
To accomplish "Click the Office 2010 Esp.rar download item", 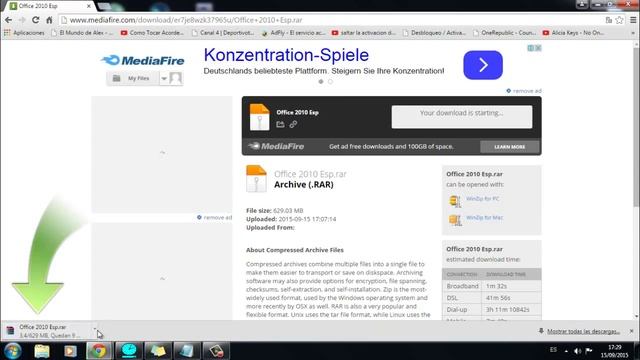I will point(47,331).
